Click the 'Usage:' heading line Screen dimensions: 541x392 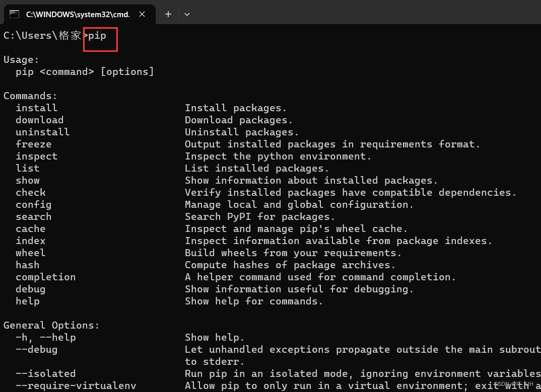point(21,60)
